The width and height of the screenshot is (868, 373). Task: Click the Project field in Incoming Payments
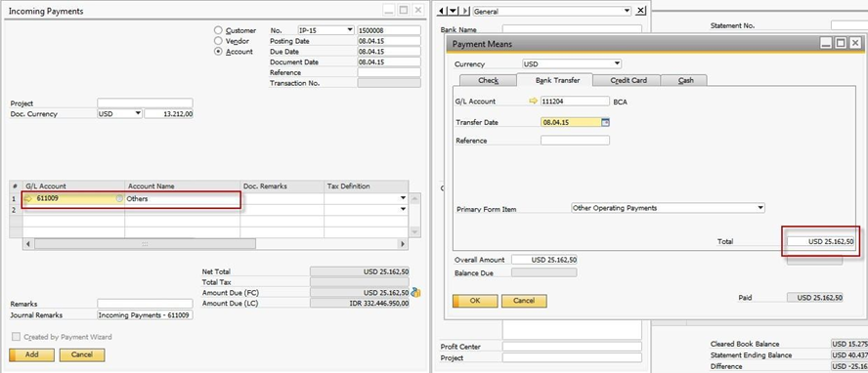[145, 103]
